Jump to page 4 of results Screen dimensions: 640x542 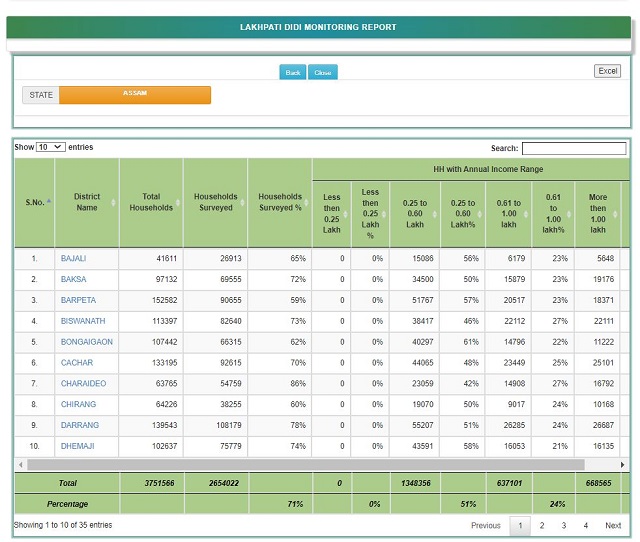(x=585, y=525)
